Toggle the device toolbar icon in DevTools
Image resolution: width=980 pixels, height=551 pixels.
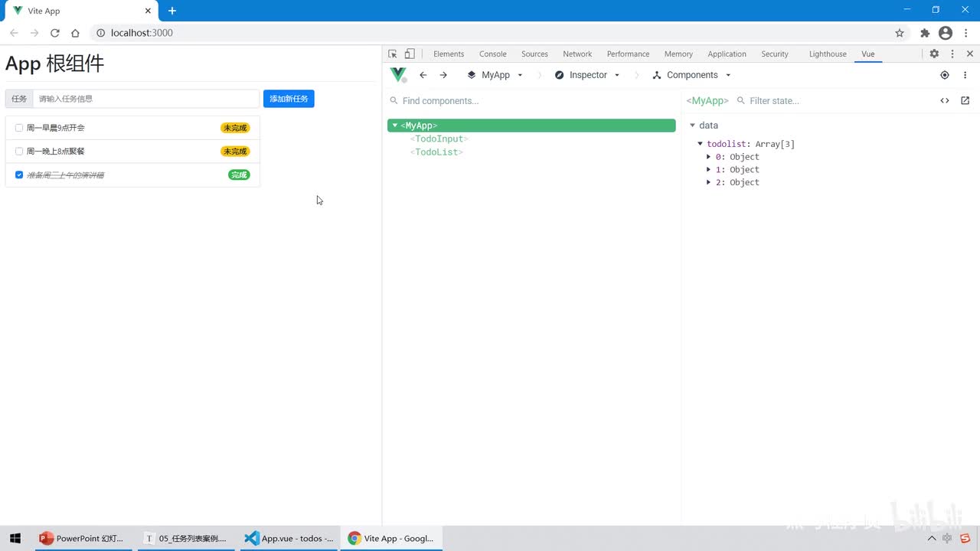(x=410, y=54)
